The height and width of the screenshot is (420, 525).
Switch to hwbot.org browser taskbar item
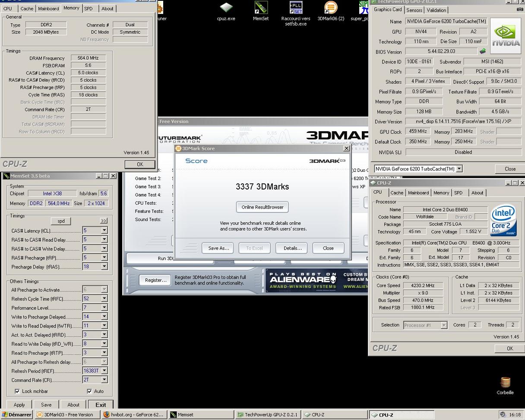pyautogui.click(x=134, y=415)
